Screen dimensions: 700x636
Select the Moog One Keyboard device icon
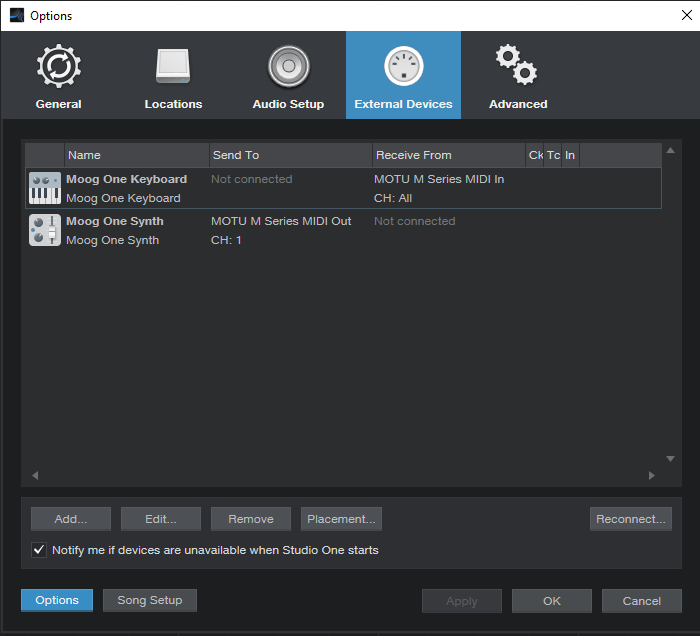(x=45, y=188)
